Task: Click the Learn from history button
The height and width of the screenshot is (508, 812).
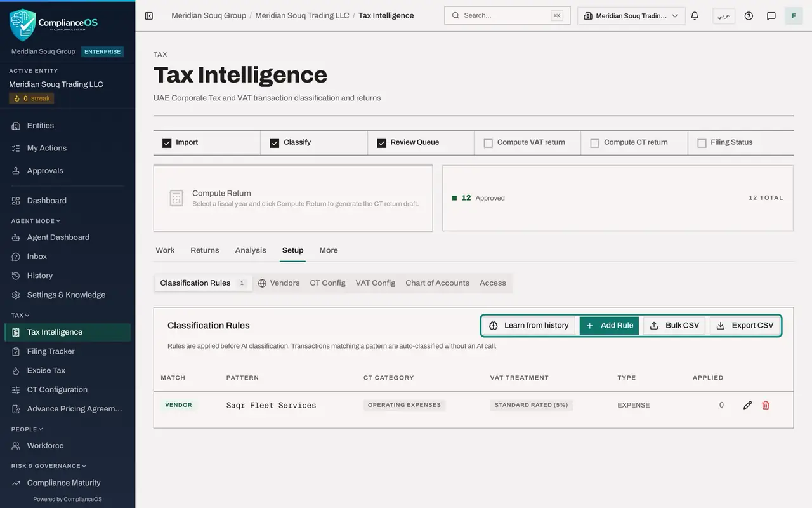Action: [529, 326]
